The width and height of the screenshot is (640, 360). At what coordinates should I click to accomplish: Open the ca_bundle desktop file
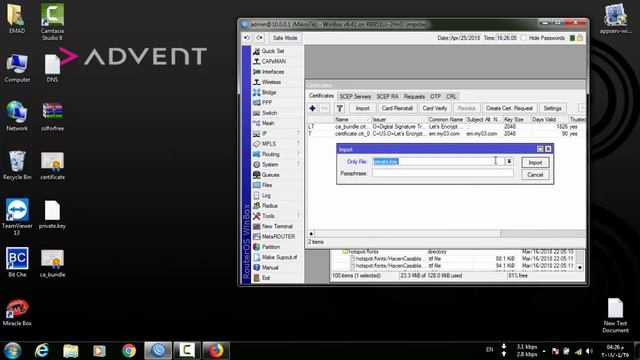52,263
